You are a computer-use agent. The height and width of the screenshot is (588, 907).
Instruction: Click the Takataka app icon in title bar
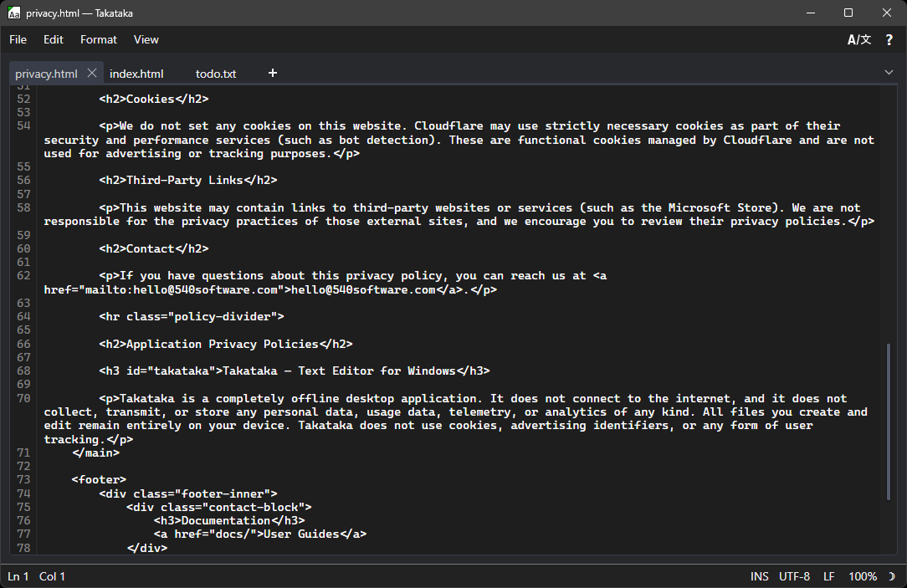[14, 13]
